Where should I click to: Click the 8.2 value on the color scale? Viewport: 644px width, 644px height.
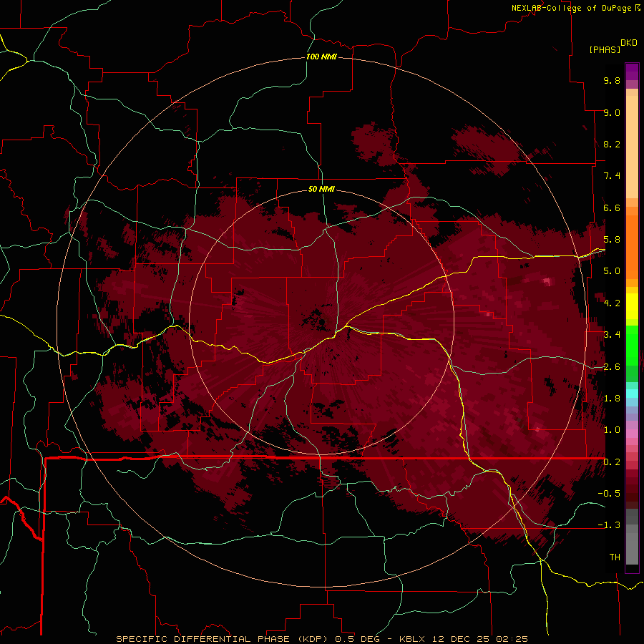(x=612, y=144)
